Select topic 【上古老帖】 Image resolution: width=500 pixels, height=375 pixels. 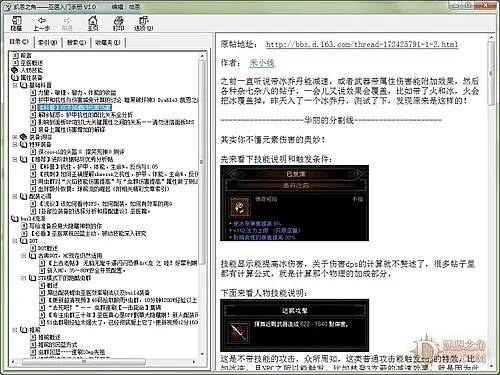click(122, 263)
